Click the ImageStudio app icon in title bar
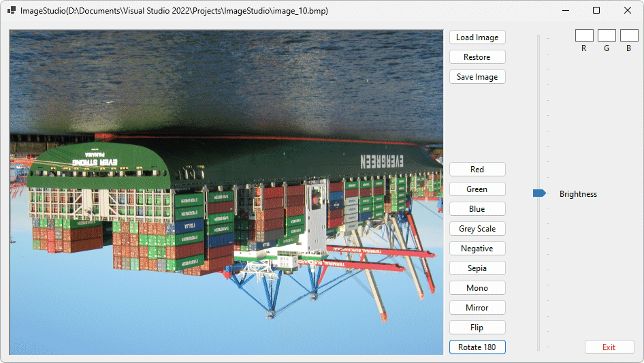Viewport: 644px width, 363px height. click(12, 11)
